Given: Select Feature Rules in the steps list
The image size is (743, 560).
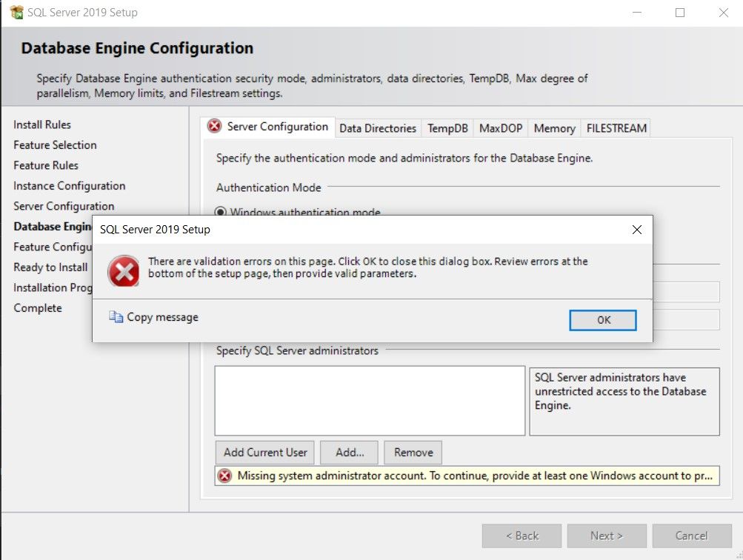Looking at the screenshot, I should [46, 165].
